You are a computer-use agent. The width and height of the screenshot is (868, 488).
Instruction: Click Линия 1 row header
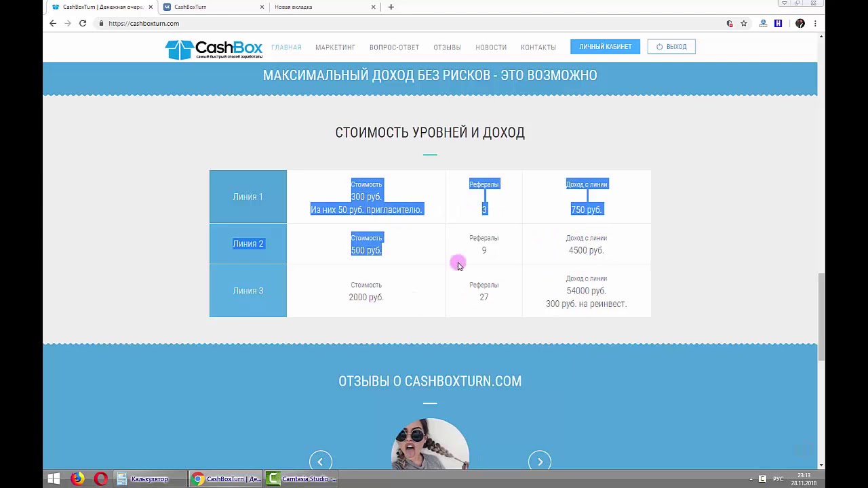pos(248,197)
